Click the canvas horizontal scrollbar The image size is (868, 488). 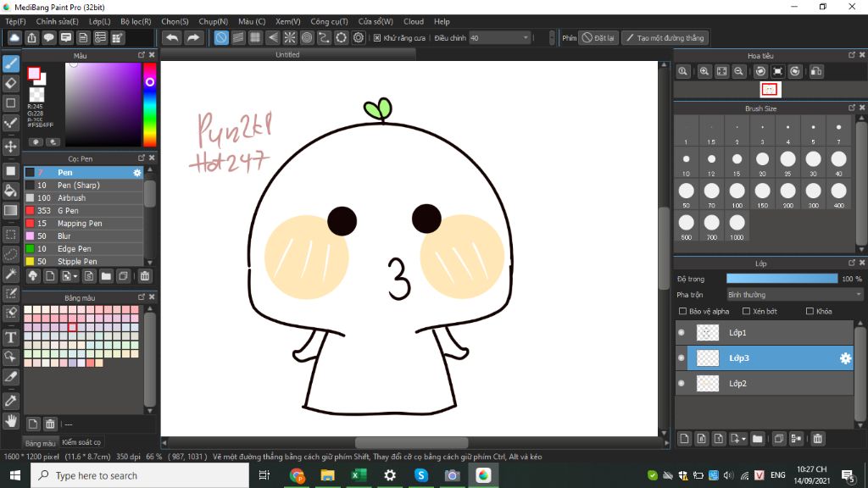pos(411,442)
